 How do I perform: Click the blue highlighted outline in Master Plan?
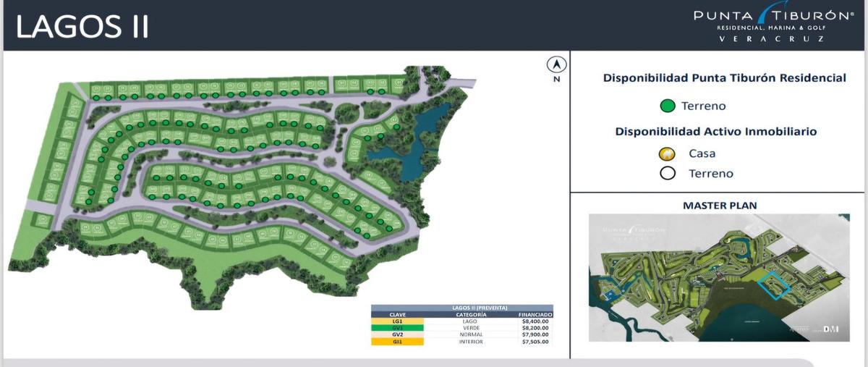tap(775, 284)
